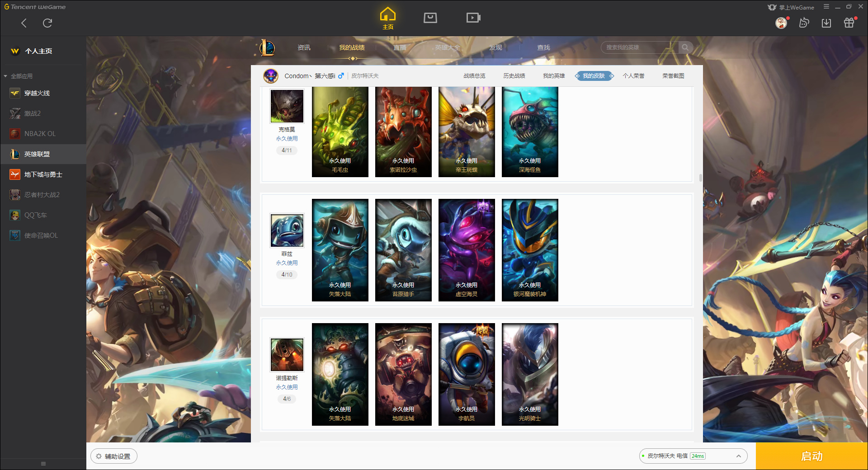Open the 帝王斑蝶 skin card
Image resolution: width=868 pixels, height=470 pixels.
pyautogui.click(x=467, y=132)
